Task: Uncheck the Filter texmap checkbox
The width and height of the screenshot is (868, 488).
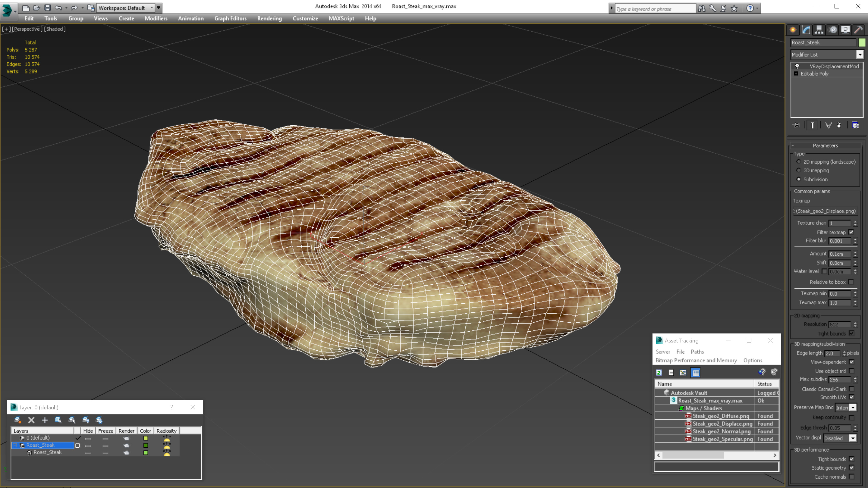Action: [851, 232]
